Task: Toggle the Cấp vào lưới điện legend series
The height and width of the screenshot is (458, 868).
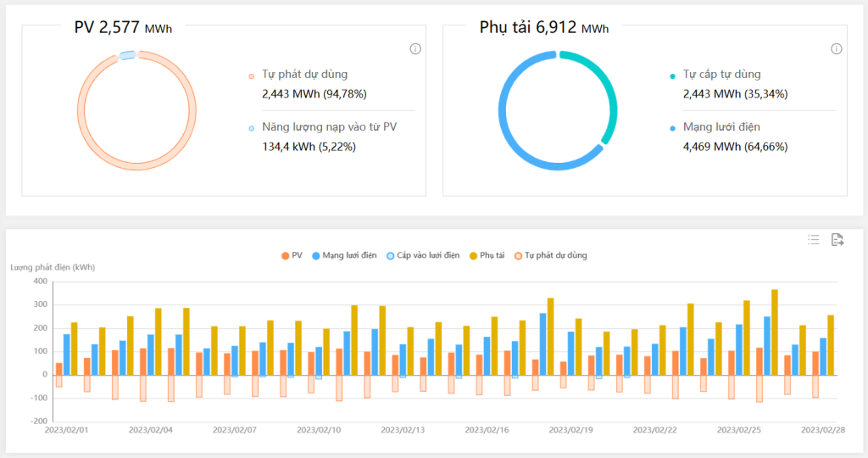Action: (x=423, y=255)
